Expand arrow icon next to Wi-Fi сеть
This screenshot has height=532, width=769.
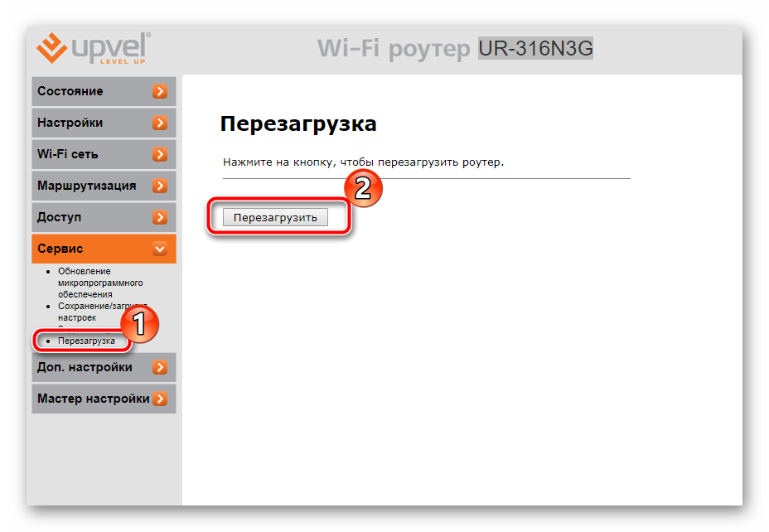coord(160,154)
